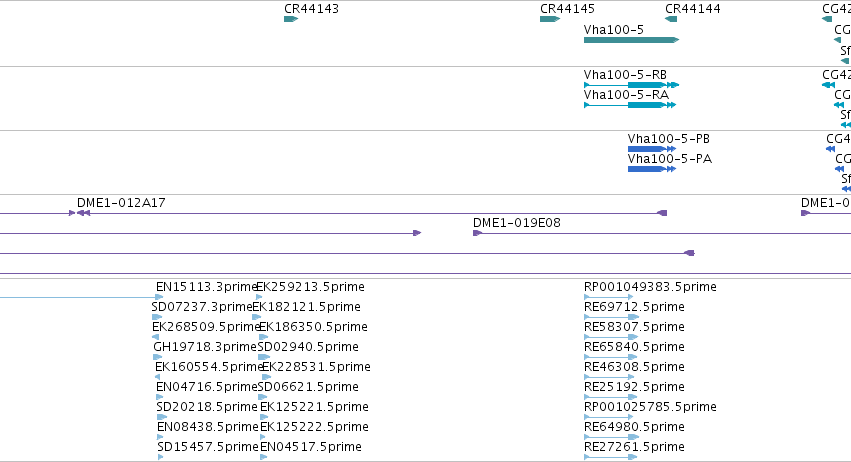Click the EK125222.5prime label
This screenshot has height=462, width=851.
314,427
